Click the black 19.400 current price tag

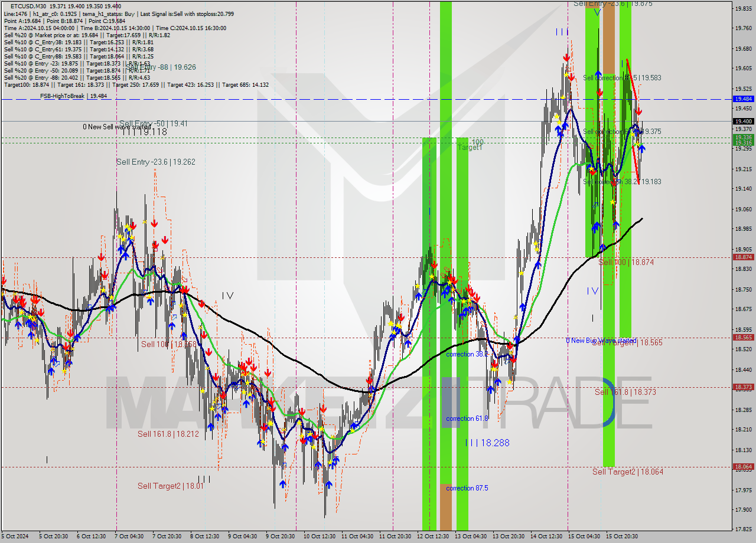tap(743, 121)
